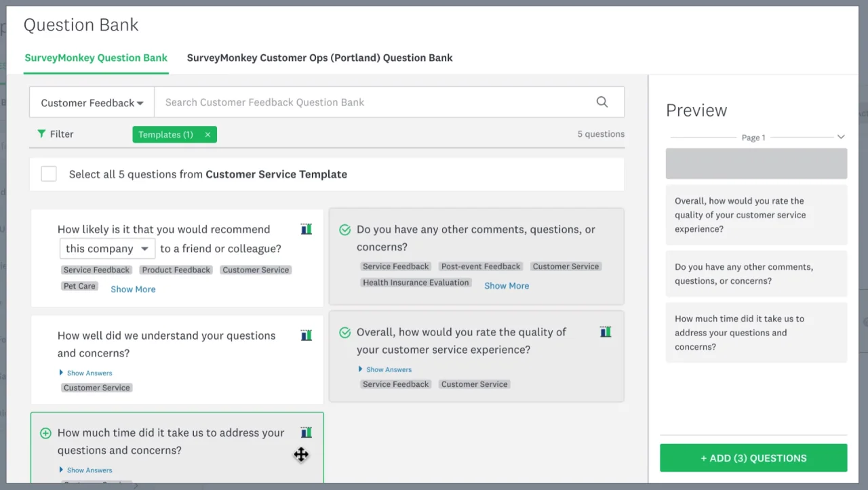The height and width of the screenshot is (490, 868).
Task: Click the + ADD (3) QUESTIONS button
Action: (753, 458)
